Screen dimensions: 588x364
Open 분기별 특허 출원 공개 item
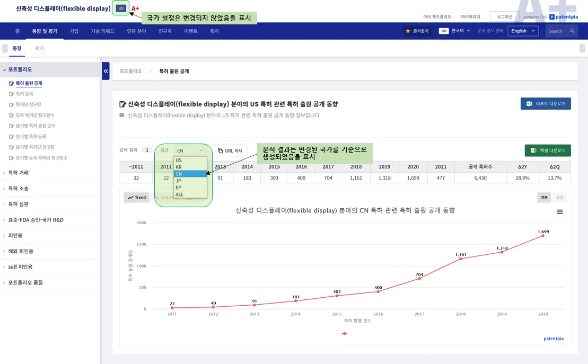click(x=36, y=126)
